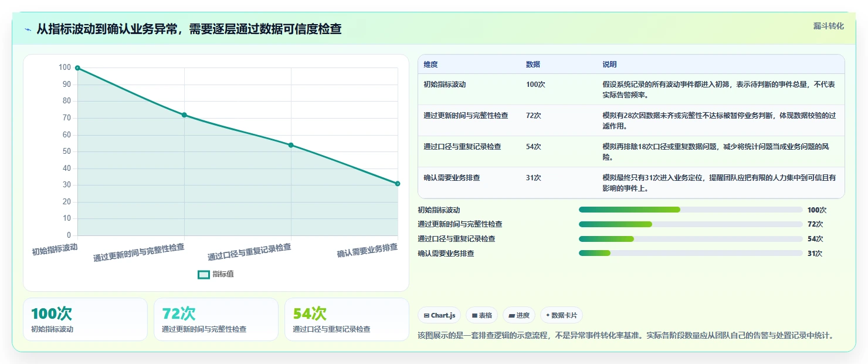Viewport: 868px width, 364px height.
Task: Click the description starting 模拟最终只有31次
Action: click(720, 183)
